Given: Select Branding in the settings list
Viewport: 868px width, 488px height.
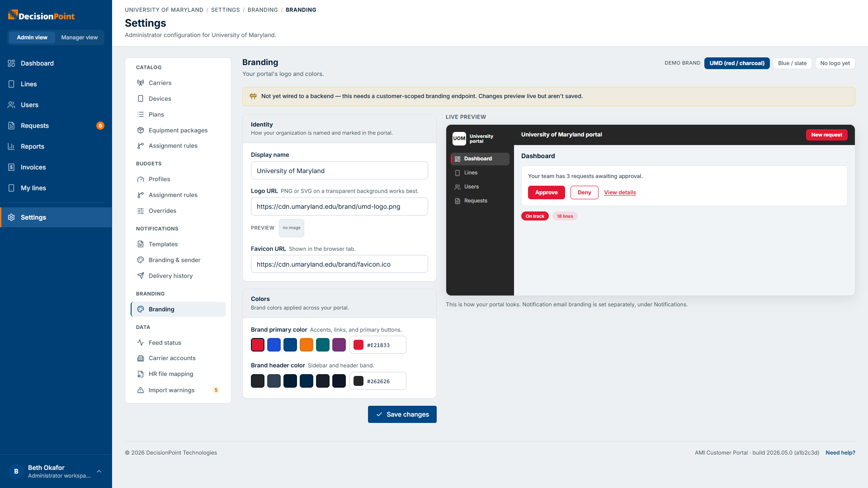Looking at the screenshot, I should pyautogui.click(x=178, y=309).
